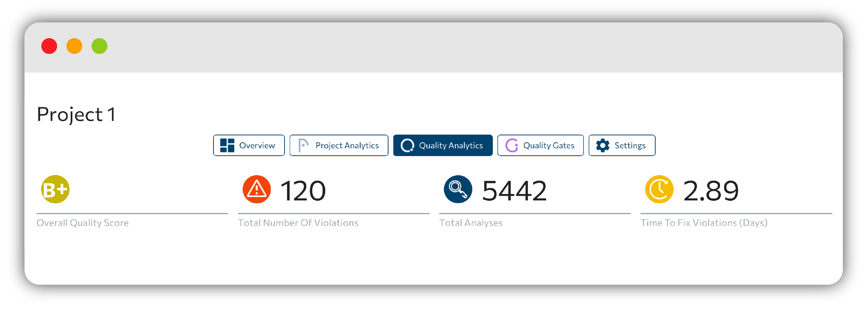Click the Total Number Of Violations label
Viewport: 868px width, 311px height.
pyautogui.click(x=298, y=223)
